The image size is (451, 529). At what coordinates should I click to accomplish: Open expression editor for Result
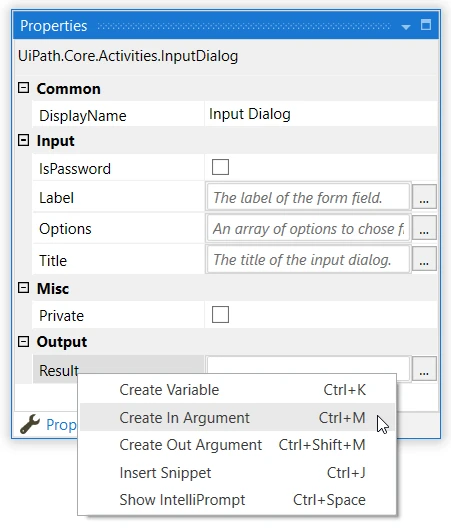424,369
